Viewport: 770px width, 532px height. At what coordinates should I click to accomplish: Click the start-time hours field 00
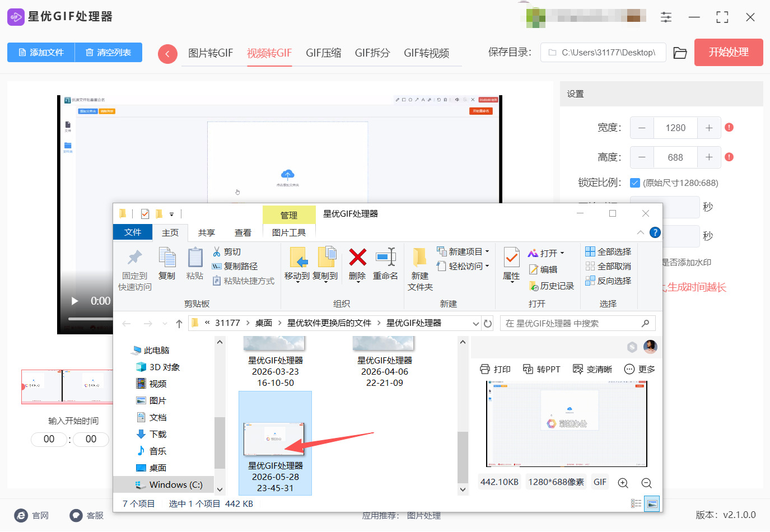49,439
